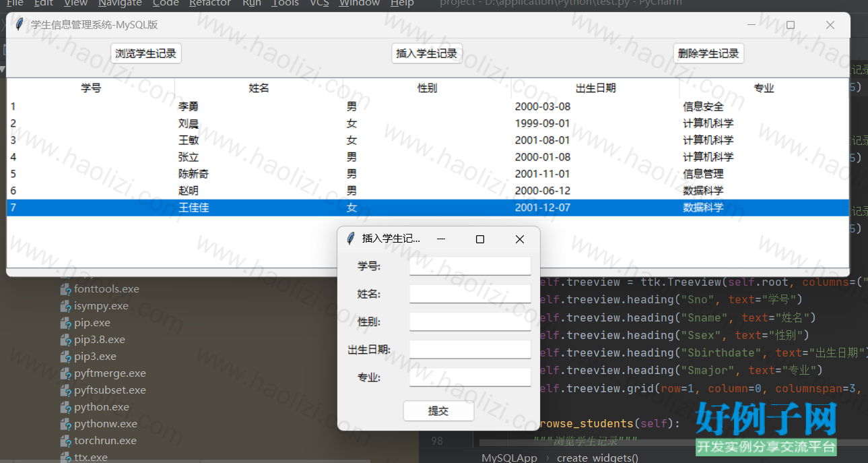
Task: Select python.exe in PyCharm project tree
Action: click(102, 406)
